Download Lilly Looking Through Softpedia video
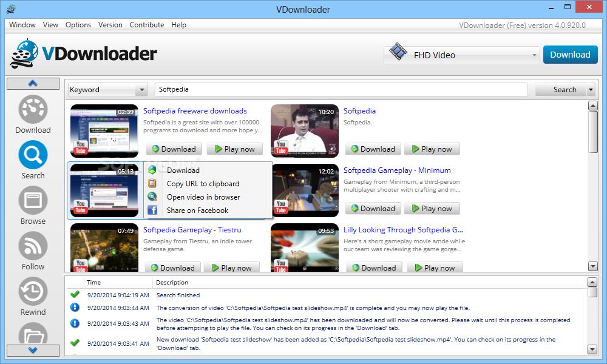The image size is (607, 364). point(374,268)
